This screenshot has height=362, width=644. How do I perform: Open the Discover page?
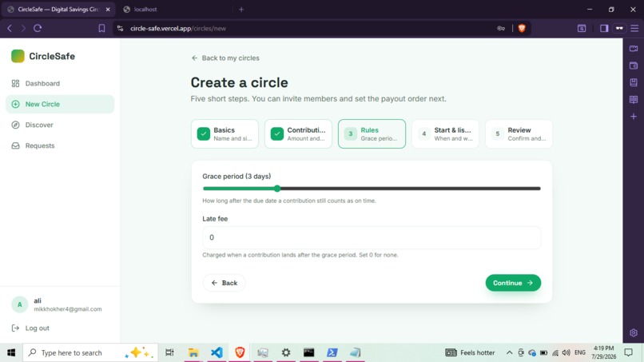60,125
